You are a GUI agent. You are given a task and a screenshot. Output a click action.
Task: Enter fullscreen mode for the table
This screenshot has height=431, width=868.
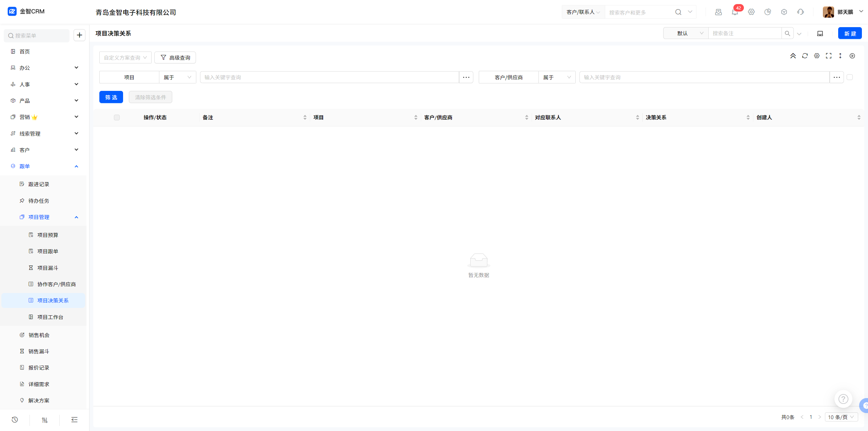click(828, 56)
